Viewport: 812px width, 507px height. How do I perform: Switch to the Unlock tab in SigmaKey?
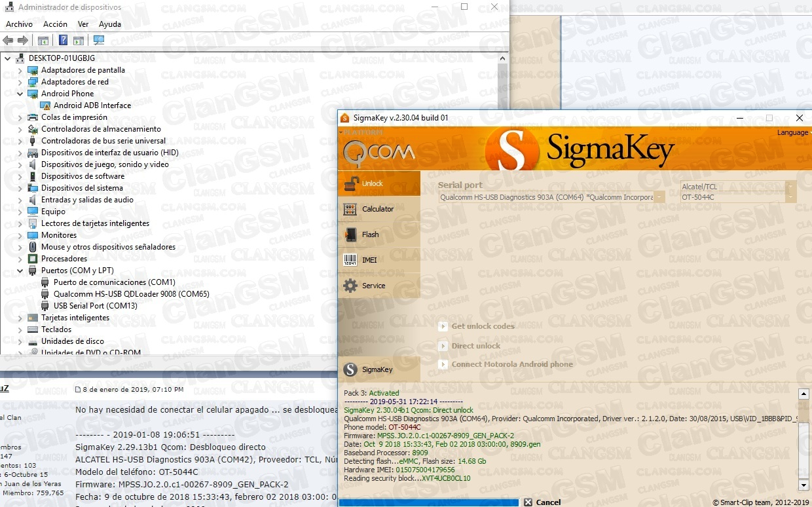pyautogui.click(x=379, y=183)
